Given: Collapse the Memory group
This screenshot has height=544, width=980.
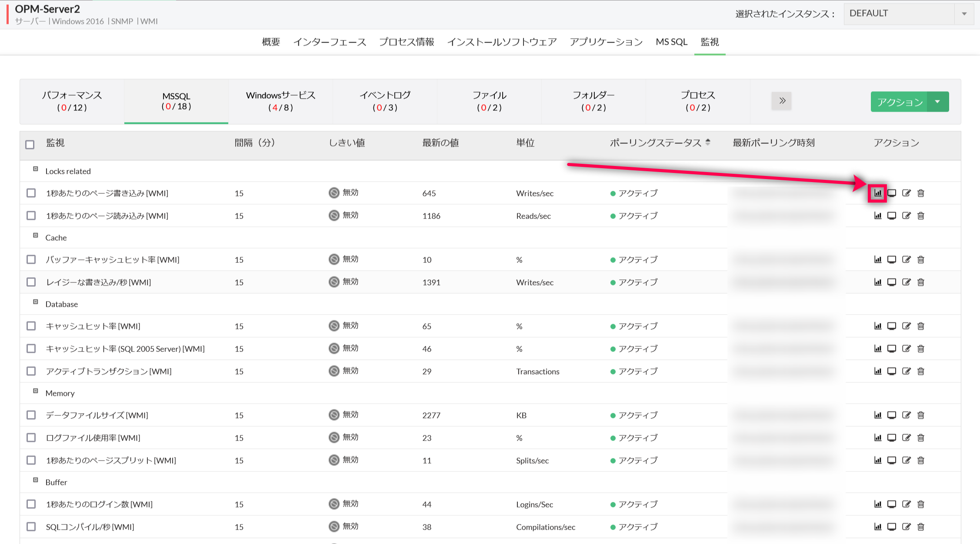Looking at the screenshot, I should (x=36, y=391).
